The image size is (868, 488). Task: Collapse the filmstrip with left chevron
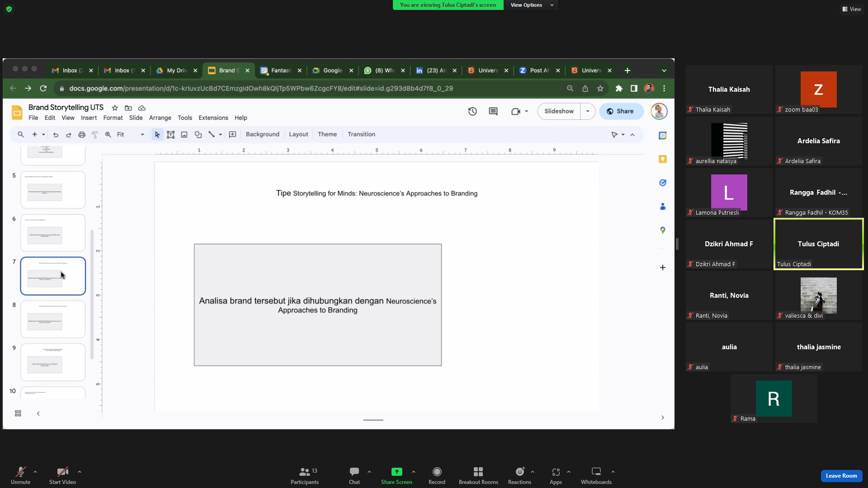coord(38,413)
